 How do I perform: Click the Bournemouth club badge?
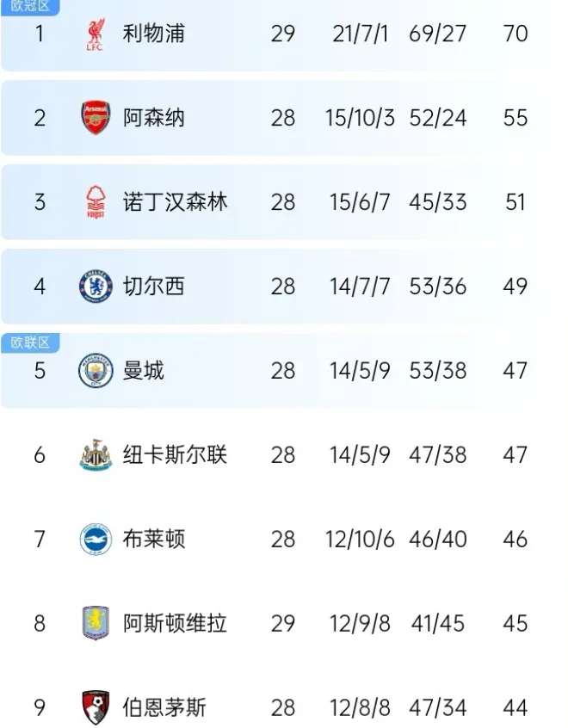click(x=96, y=707)
